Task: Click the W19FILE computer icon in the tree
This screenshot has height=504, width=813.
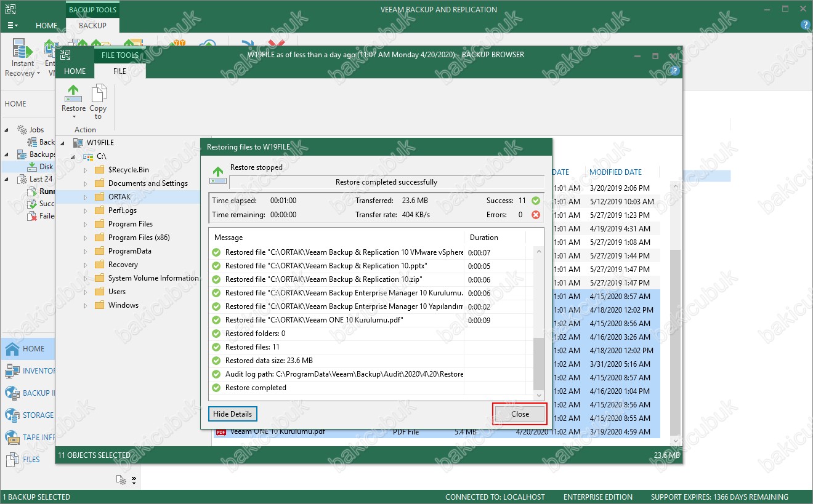Action: coord(78,143)
